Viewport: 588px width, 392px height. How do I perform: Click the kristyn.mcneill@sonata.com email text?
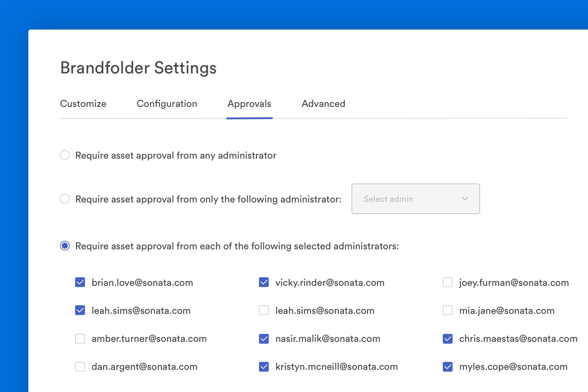(x=336, y=367)
